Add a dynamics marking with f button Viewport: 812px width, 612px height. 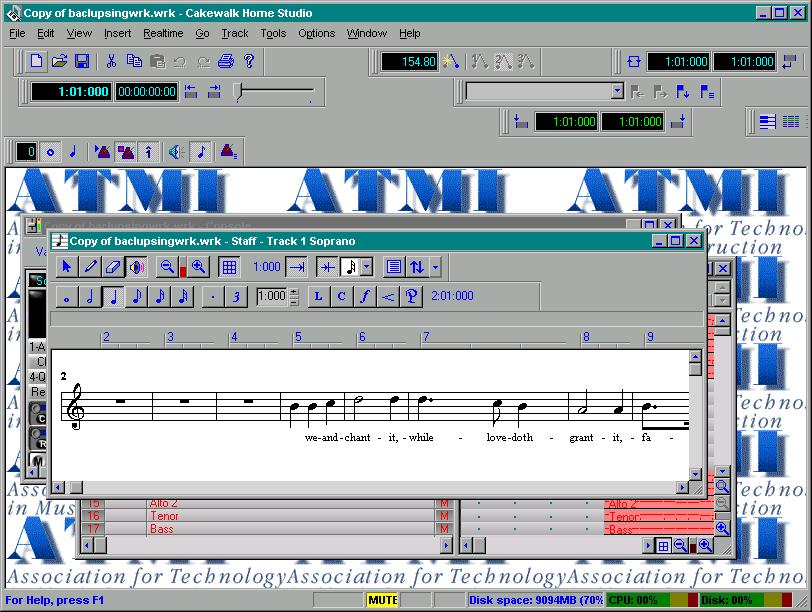365,296
